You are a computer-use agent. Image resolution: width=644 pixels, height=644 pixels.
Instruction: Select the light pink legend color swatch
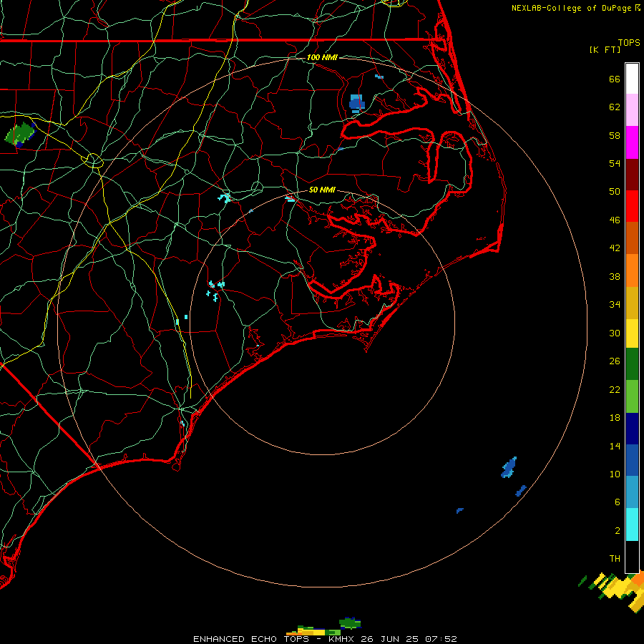(632, 109)
